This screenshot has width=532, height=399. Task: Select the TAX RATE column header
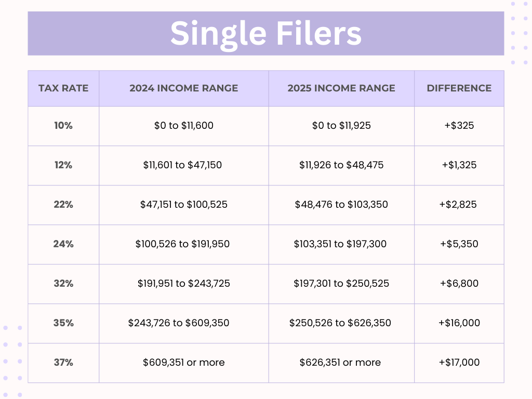pos(63,88)
